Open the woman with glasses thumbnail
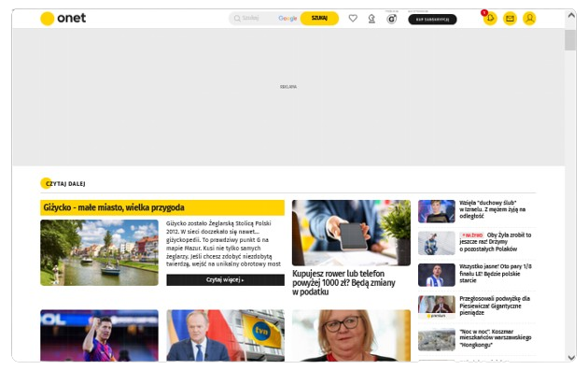The width and height of the screenshot is (588, 370). [351, 335]
